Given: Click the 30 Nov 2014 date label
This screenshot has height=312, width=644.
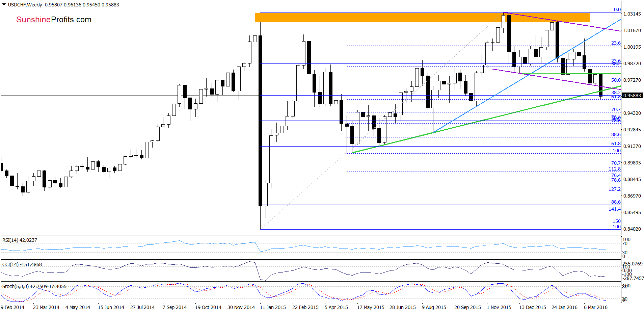Looking at the screenshot, I should [x=241, y=307].
